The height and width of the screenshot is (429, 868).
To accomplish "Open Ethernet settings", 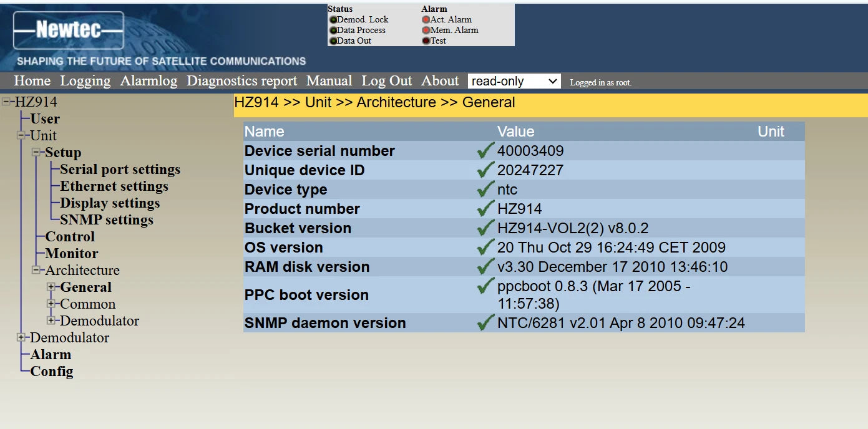I will (114, 186).
